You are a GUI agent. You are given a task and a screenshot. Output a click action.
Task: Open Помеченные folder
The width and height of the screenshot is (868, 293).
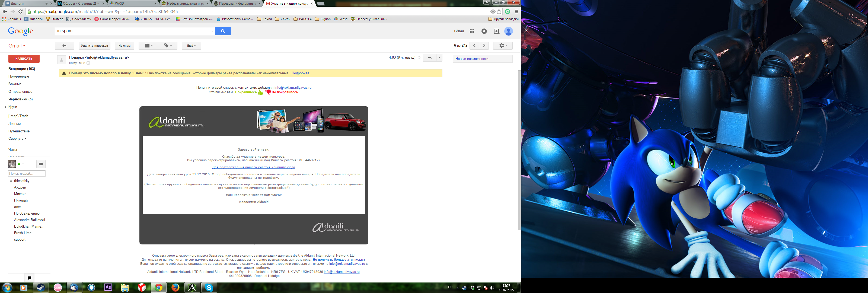pyautogui.click(x=18, y=76)
